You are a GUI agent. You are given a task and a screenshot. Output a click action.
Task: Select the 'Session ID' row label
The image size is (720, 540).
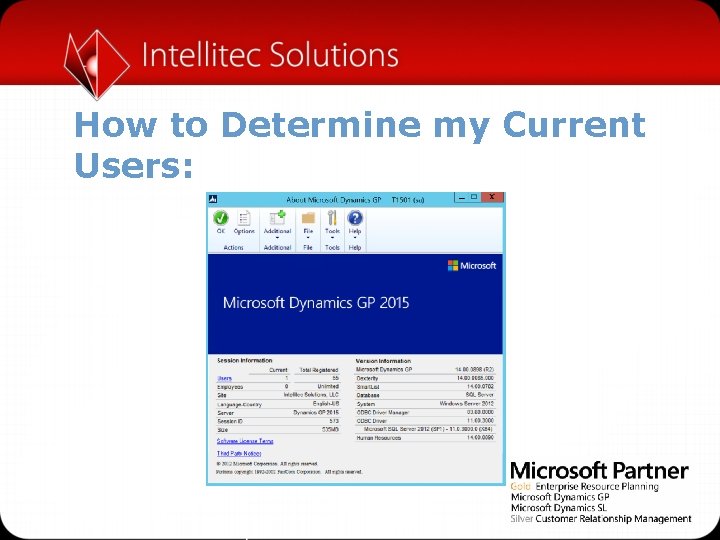[x=230, y=421]
